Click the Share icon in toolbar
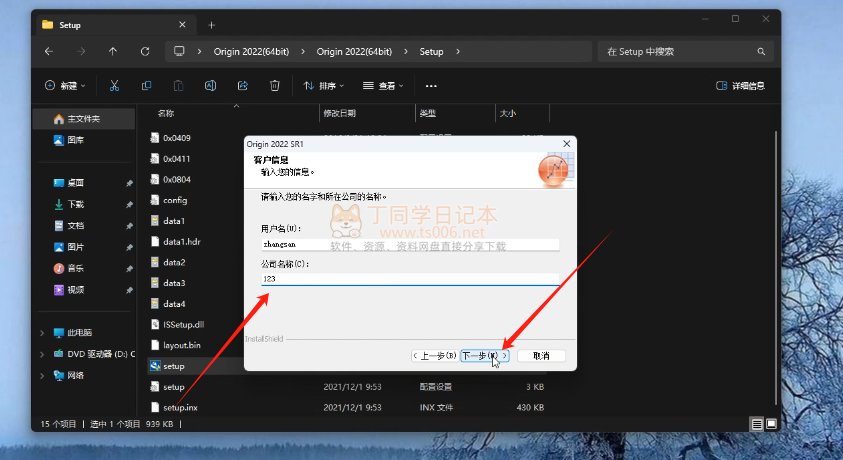The height and width of the screenshot is (460, 843). point(243,86)
